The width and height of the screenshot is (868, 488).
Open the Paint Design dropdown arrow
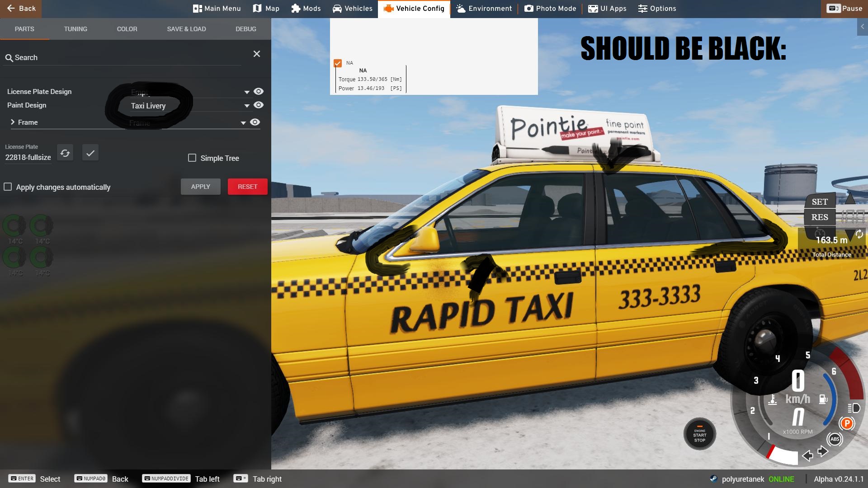pyautogui.click(x=247, y=106)
